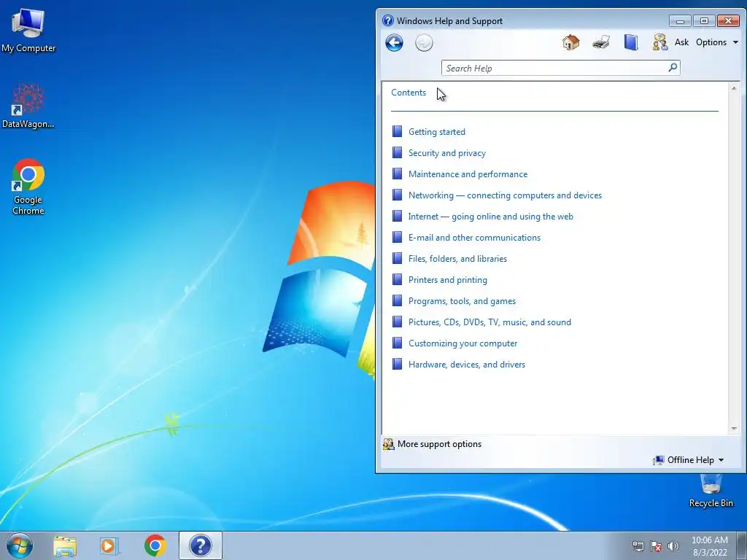Minimize the Windows Help and Support window
Viewport: 747px width, 560px height.
[x=680, y=21]
